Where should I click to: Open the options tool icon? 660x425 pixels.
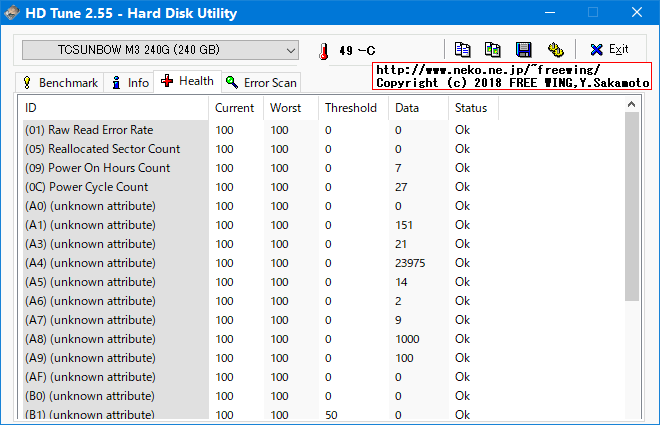click(x=554, y=49)
